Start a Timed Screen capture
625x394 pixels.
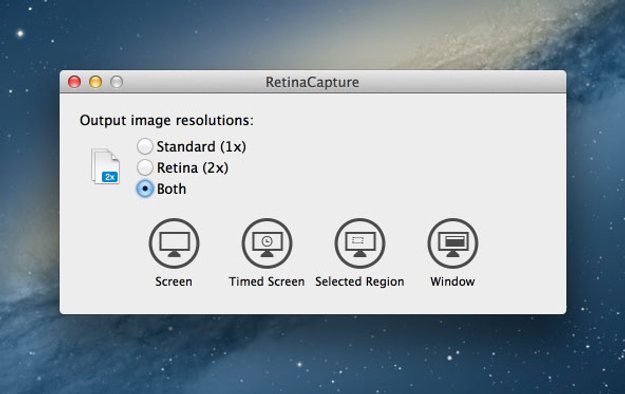(267, 243)
